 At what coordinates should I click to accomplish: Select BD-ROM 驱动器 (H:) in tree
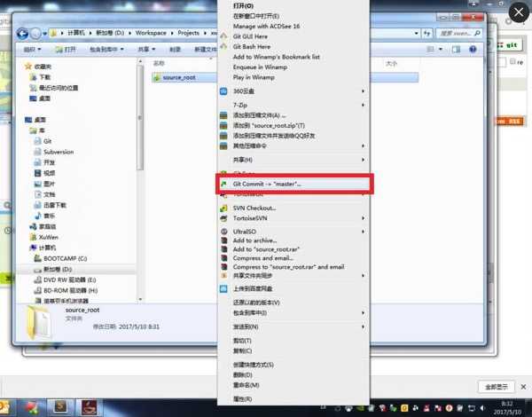pos(71,290)
